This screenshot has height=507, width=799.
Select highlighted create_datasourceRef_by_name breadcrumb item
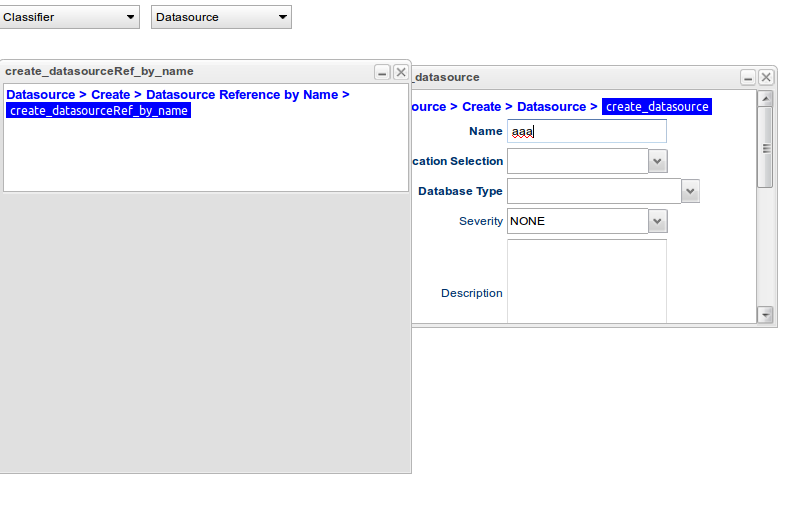click(98, 111)
